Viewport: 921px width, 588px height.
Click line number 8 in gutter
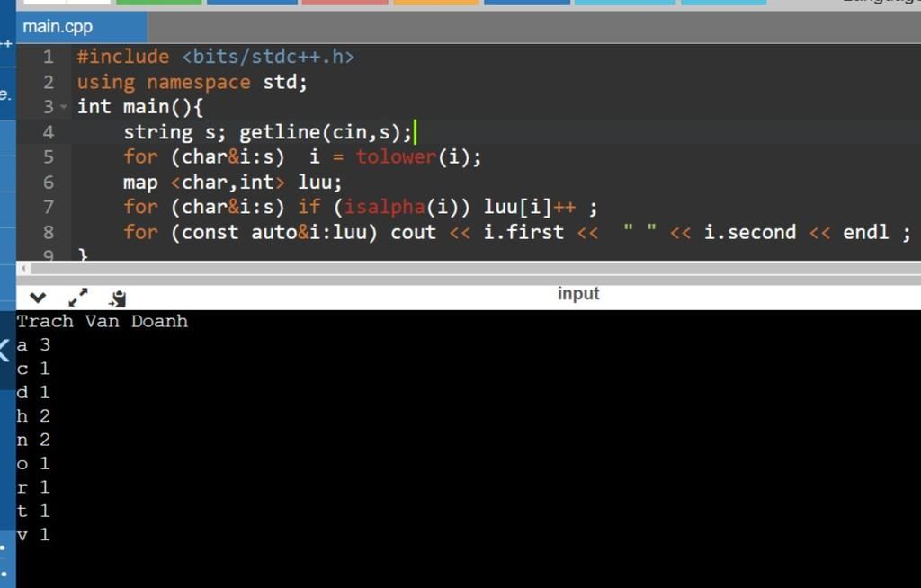49,232
